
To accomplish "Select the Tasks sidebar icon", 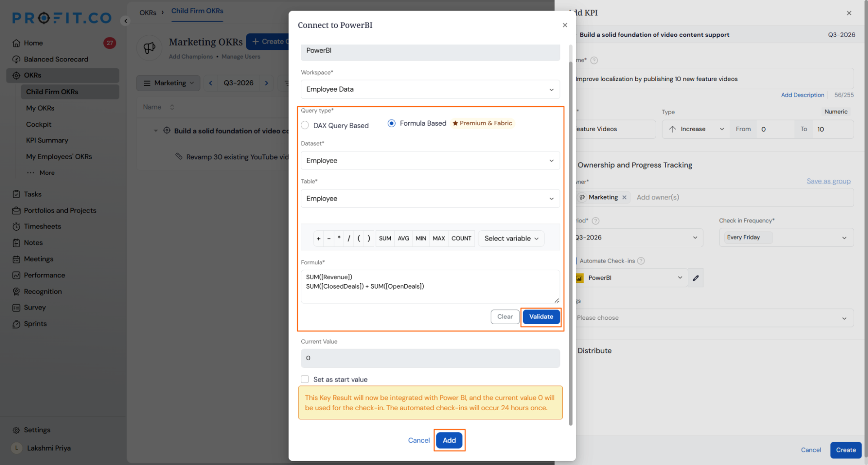I will point(17,194).
